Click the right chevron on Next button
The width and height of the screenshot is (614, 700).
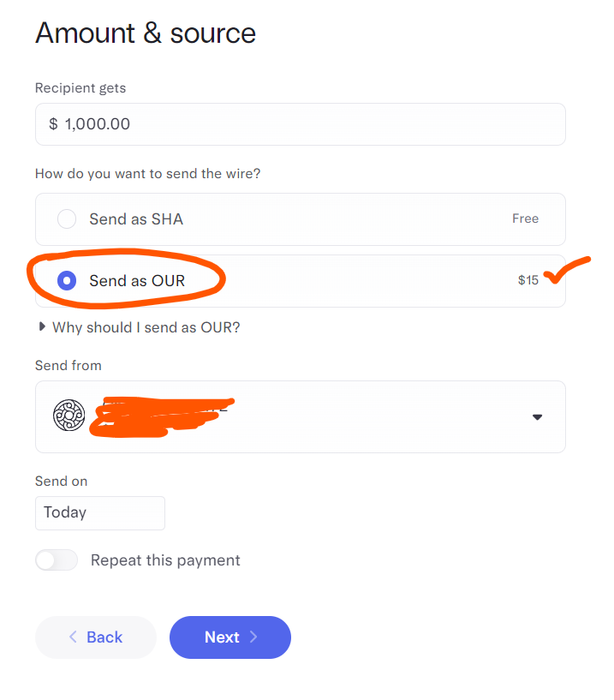[253, 637]
